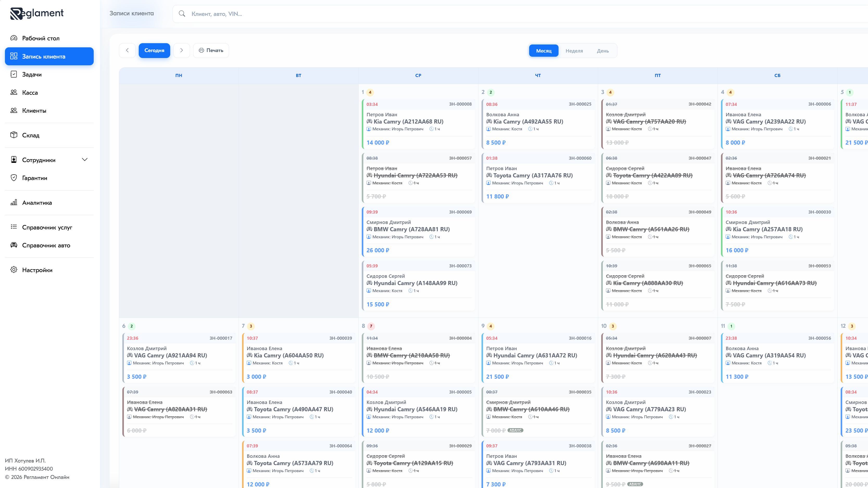Click the АВАНС badge on order ЗН-000035
The height and width of the screenshot is (488, 868).
515,431
